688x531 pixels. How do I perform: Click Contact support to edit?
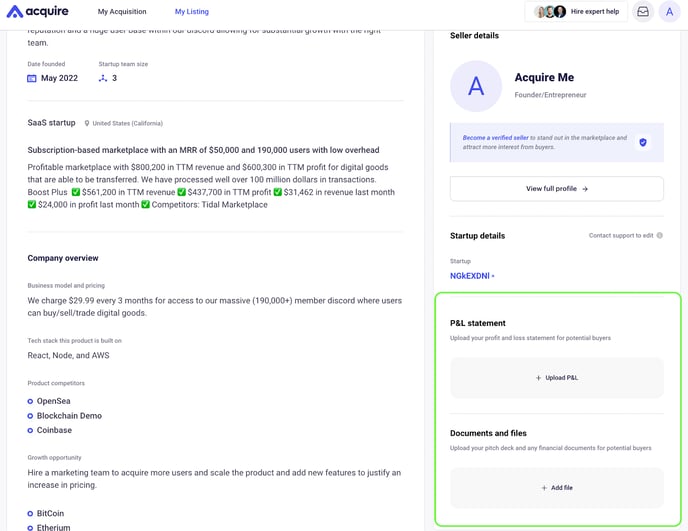tap(621, 236)
